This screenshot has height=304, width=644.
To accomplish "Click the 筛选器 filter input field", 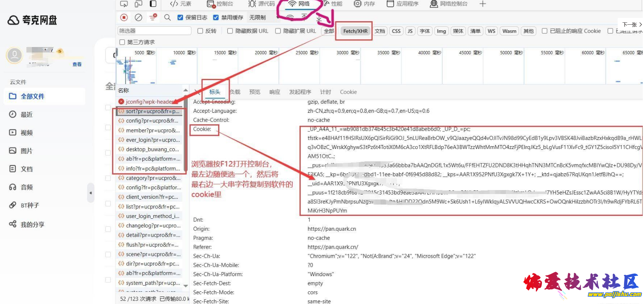I will click(x=154, y=31).
